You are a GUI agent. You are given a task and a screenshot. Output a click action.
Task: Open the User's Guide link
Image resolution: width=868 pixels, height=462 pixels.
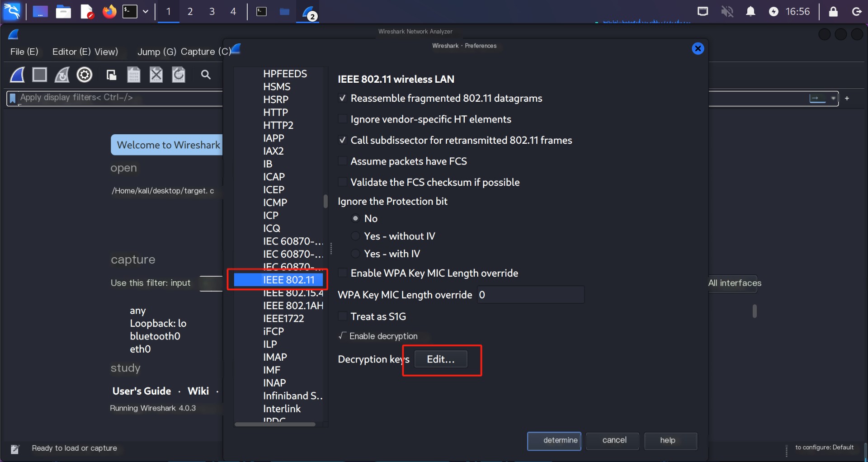coord(142,391)
